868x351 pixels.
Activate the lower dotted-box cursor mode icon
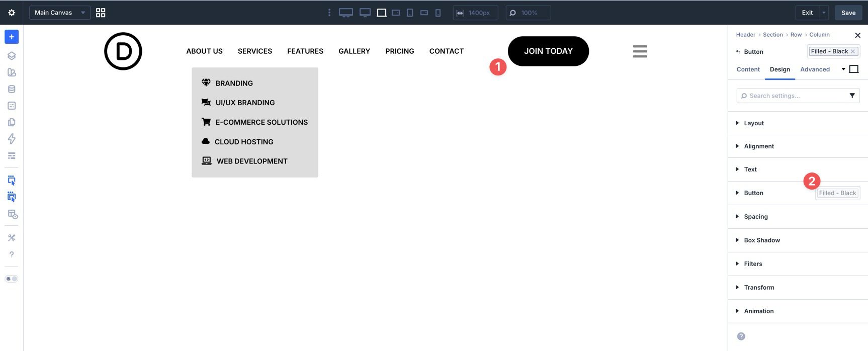point(12,197)
